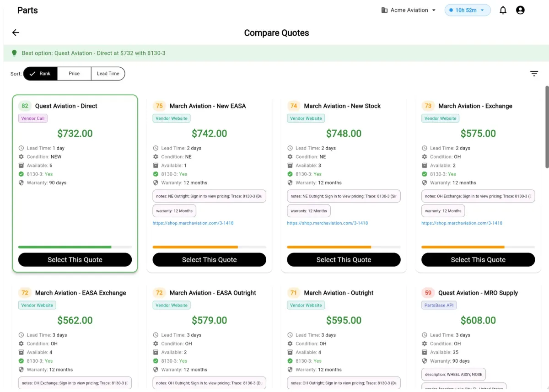
Task: Select the March Aviation - Exchange quote
Action: click(x=478, y=260)
